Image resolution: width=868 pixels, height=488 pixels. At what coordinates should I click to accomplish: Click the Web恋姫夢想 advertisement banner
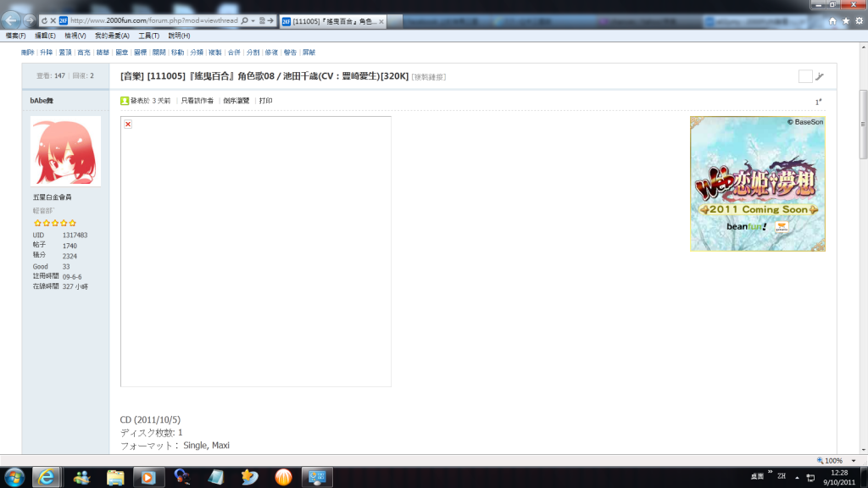tap(757, 184)
